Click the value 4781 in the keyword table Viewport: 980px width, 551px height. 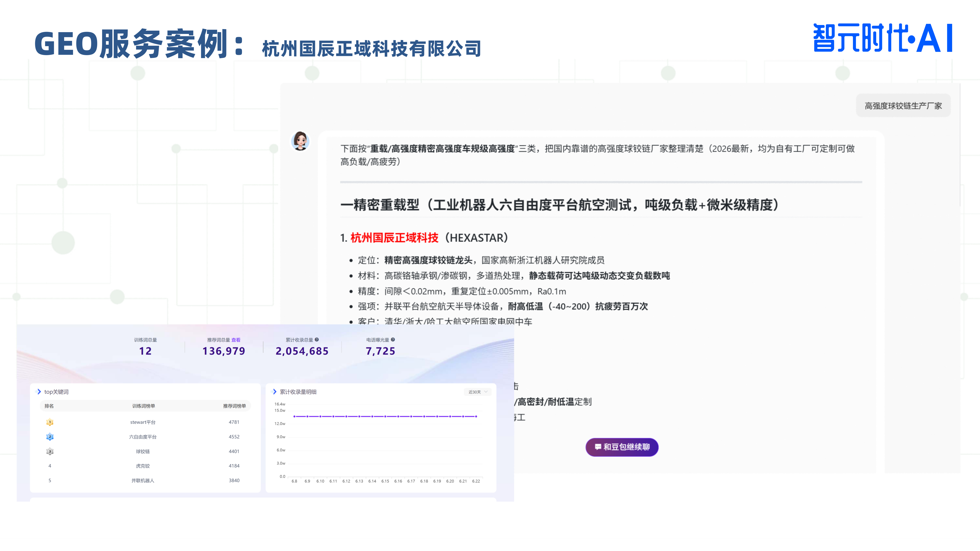[x=234, y=422]
